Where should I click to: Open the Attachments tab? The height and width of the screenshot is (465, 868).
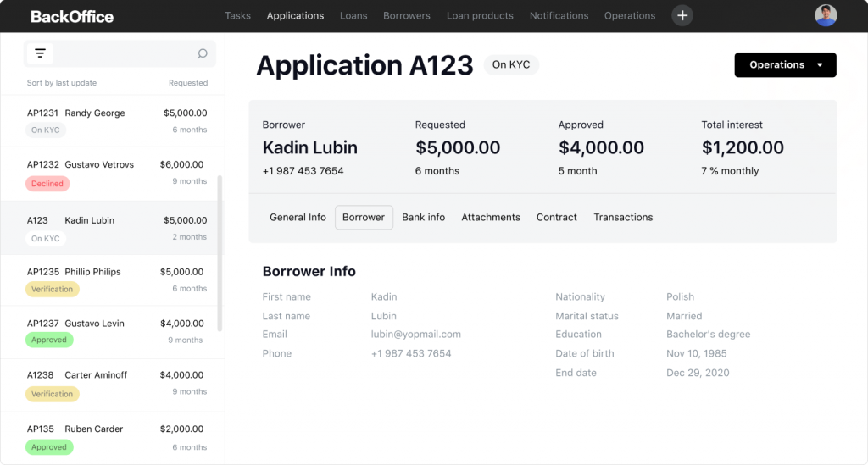491,218
